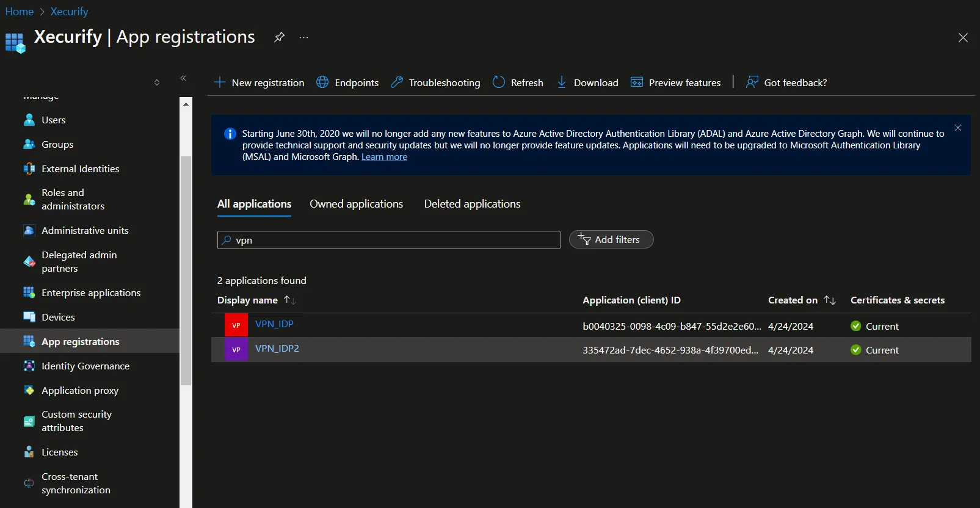Click the Endpoints globe icon
This screenshot has width=980, height=508.
[322, 82]
